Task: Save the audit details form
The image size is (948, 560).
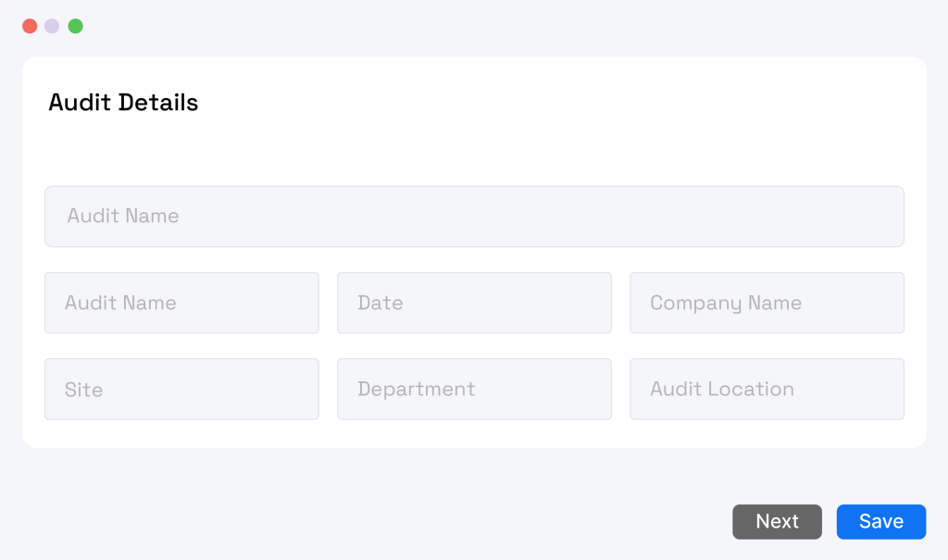Action: pyautogui.click(x=880, y=522)
